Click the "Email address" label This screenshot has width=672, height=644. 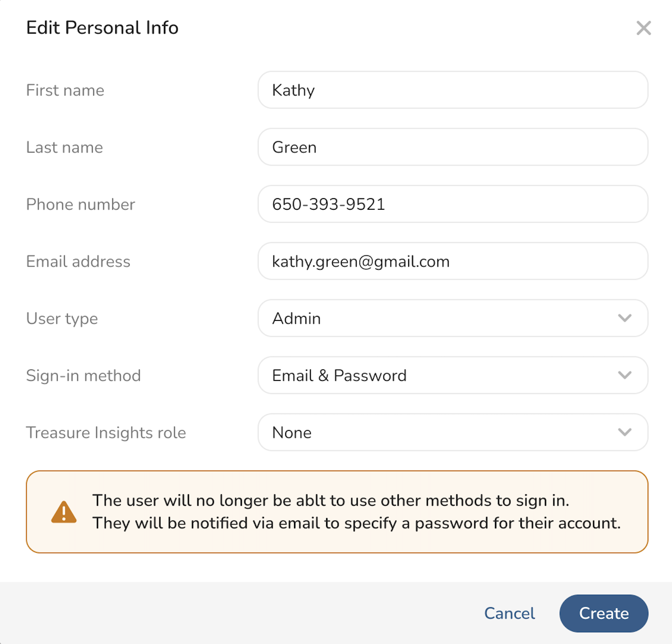click(x=78, y=262)
